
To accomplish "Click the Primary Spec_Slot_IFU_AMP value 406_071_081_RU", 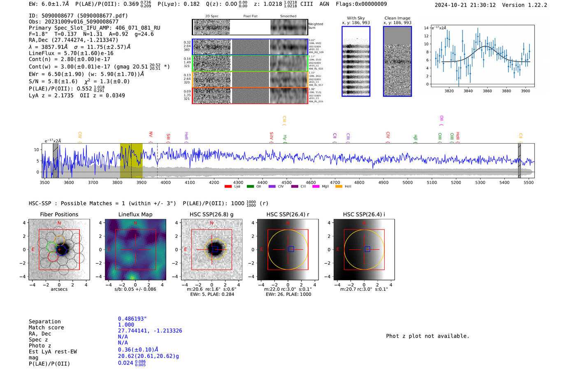I will tap(138, 28).
